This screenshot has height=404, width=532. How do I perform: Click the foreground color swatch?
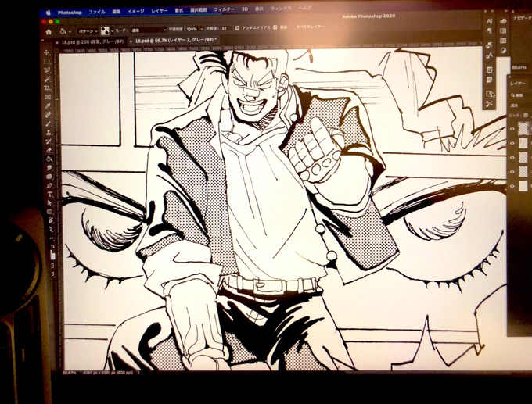(52, 252)
